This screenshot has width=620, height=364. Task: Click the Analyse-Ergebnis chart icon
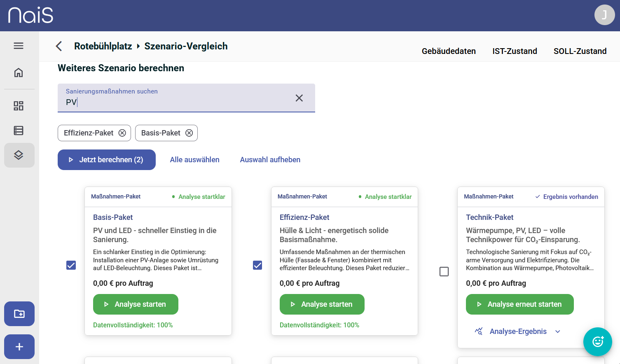(x=479, y=331)
